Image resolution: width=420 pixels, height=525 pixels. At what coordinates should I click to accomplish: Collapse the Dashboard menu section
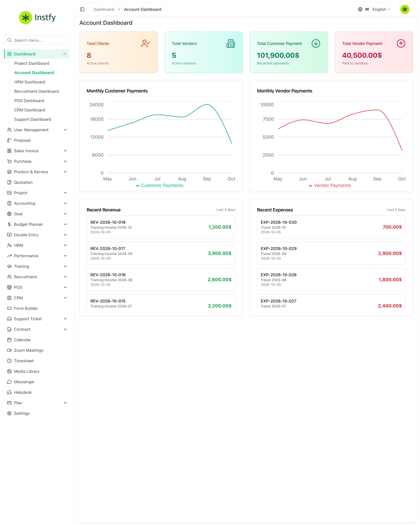coord(37,54)
